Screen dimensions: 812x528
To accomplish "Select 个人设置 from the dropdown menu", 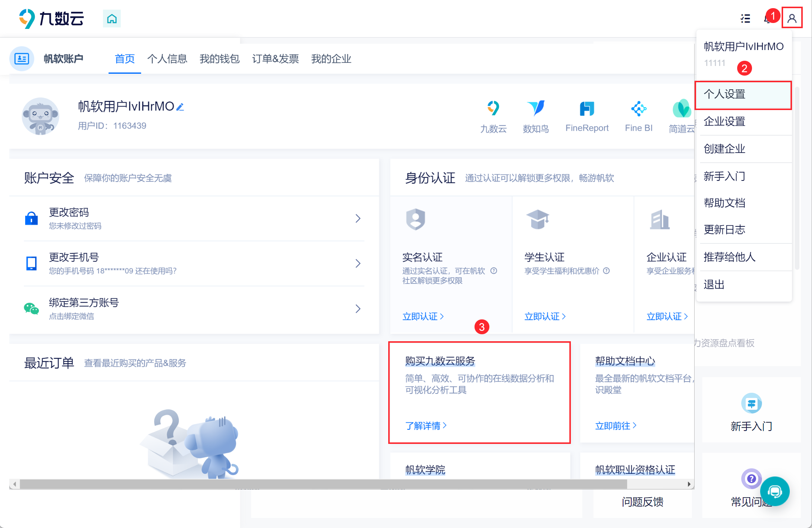I will (743, 94).
